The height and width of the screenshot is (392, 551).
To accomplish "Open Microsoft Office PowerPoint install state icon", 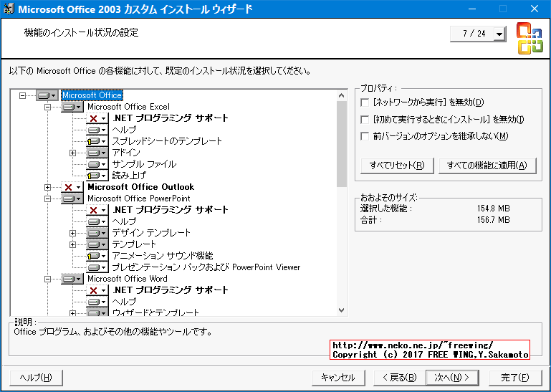I will coord(72,199).
